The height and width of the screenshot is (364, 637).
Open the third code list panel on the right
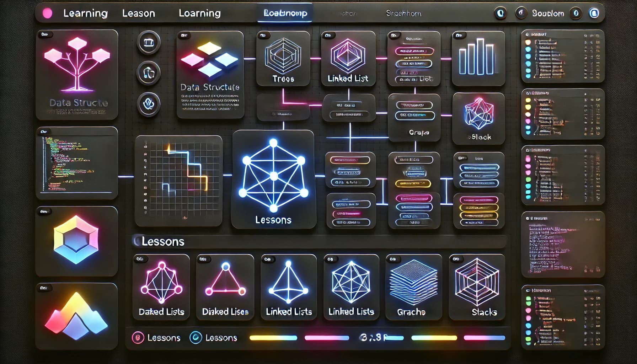[563, 175]
